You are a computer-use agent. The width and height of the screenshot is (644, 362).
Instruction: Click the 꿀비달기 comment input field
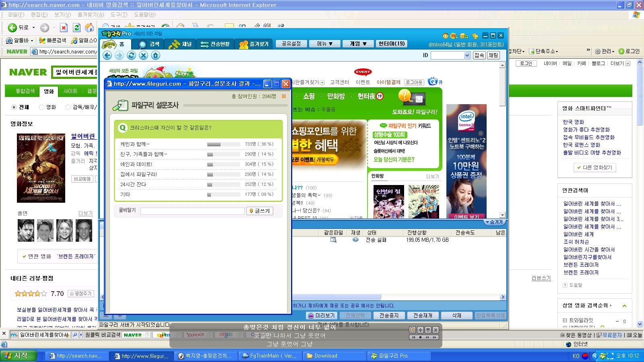[192, 211]
